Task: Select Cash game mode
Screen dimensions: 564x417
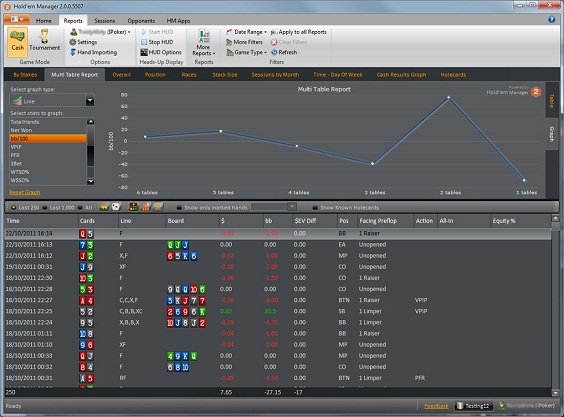Action: click(x=17, y=42)
